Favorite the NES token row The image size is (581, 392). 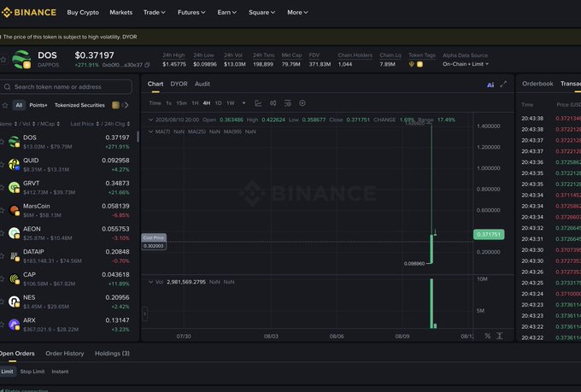[3, 301]
